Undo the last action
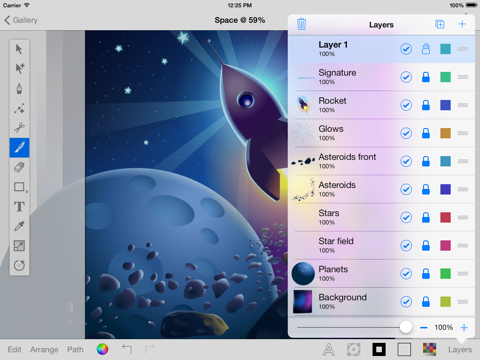Screen dimensions: 480x360 [127, 349]
